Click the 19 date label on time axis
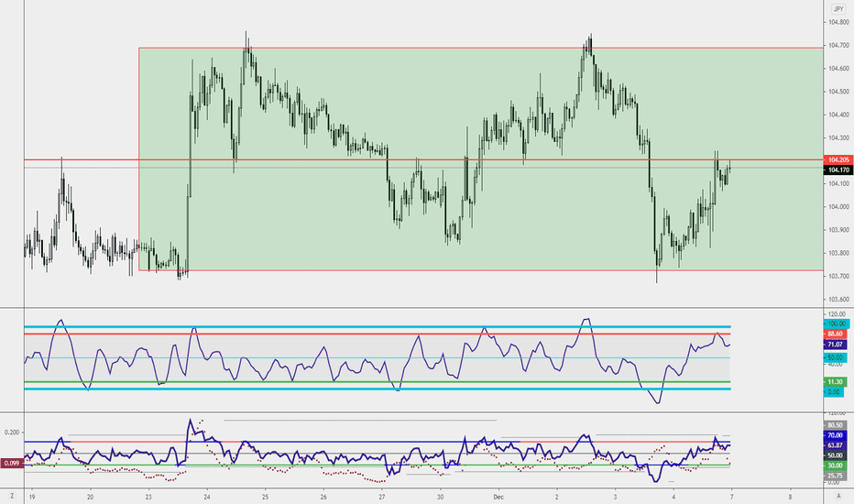This screenshot has height=504, width=854. [x=32, y=497]
